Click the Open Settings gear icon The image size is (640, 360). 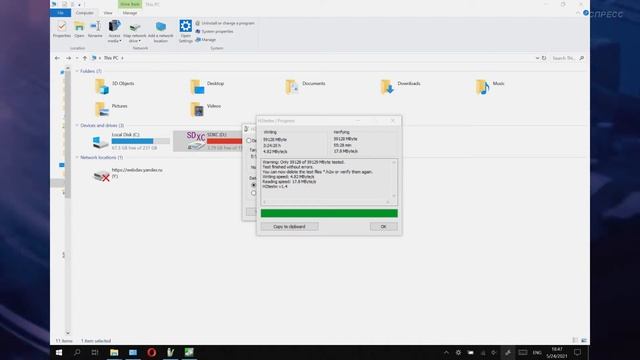tap(185, 26)
